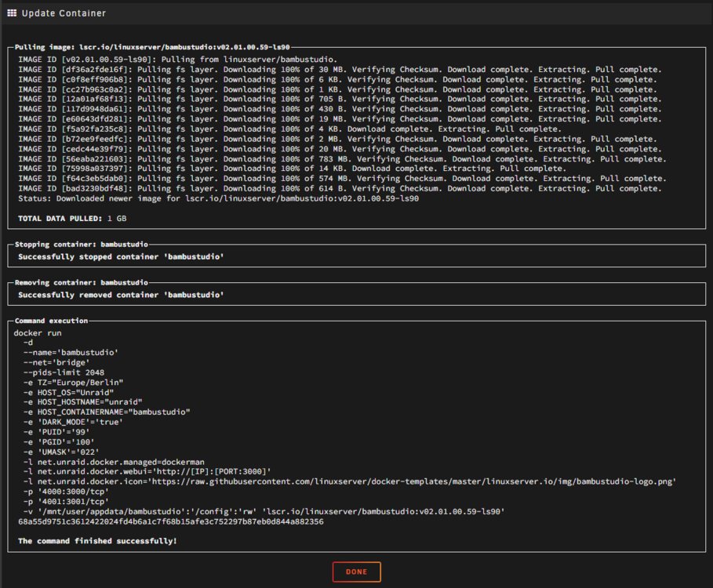Click The command finished successfully message
The image size is (713, 588).
pyautogui.click(x=97, y=541)
